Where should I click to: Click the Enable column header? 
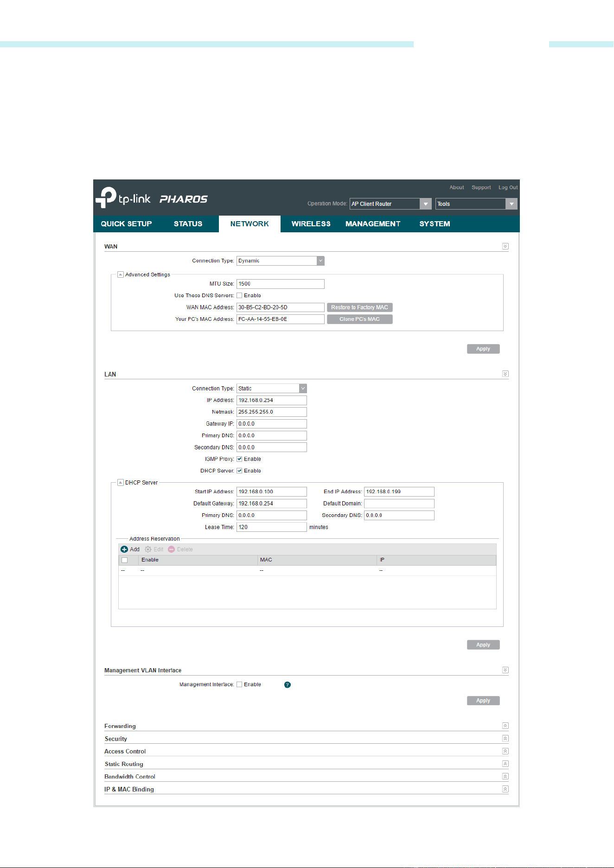(198, 560)
